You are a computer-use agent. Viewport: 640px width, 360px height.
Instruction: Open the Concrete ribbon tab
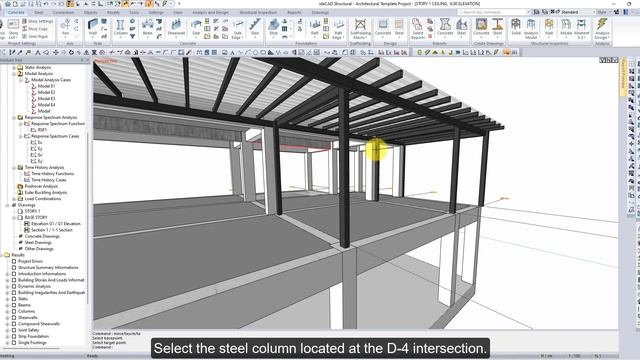click(16, 13)
